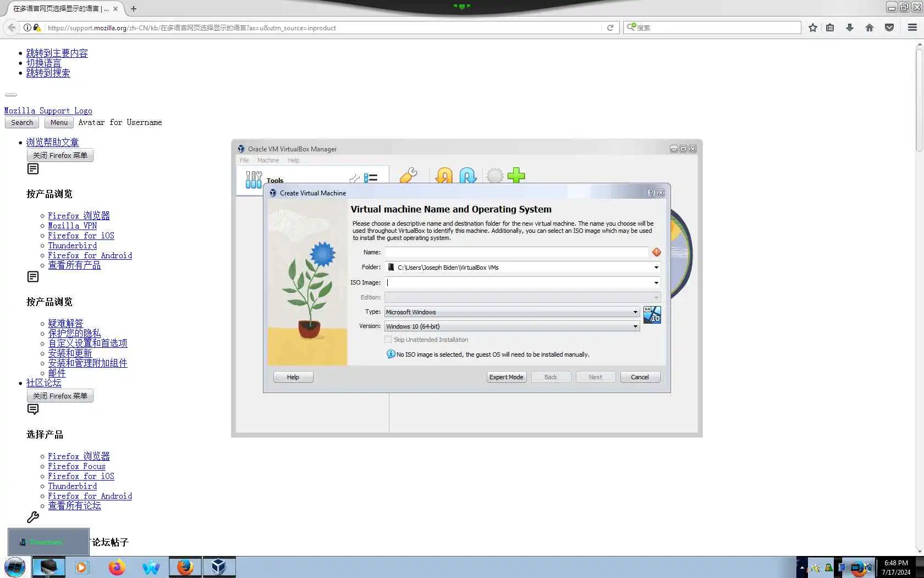Open VirtualBox Preferences wrench icon
Screen dimensions: 924x578
pos(408,176)
